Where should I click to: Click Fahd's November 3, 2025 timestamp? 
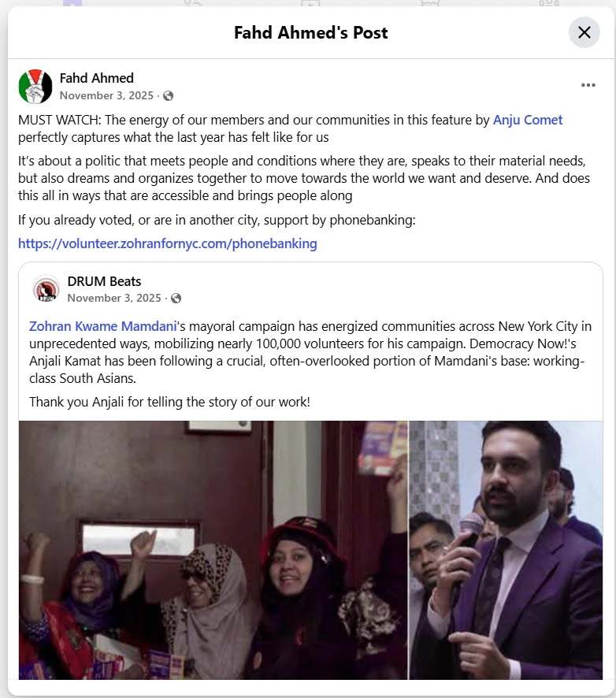pyautogui.click(x=106, y=95)
